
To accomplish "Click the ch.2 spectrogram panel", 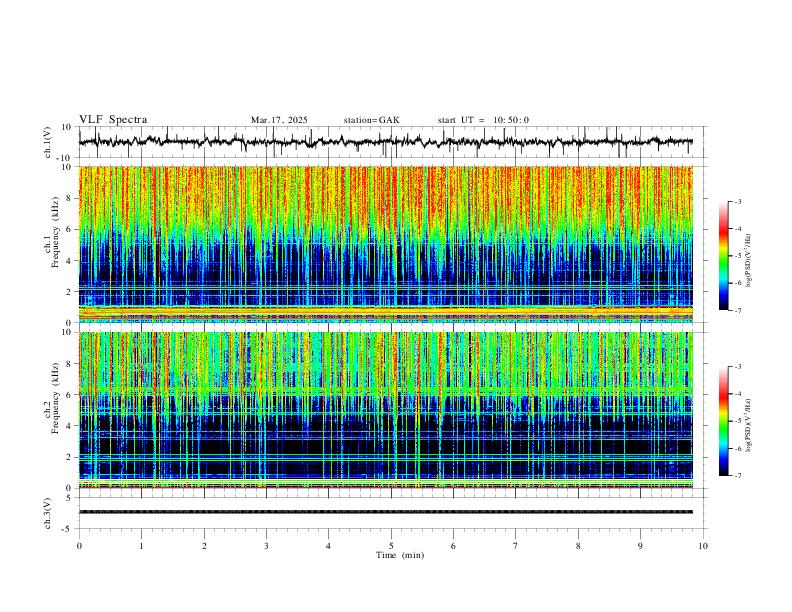I will [x=386, y=410].
